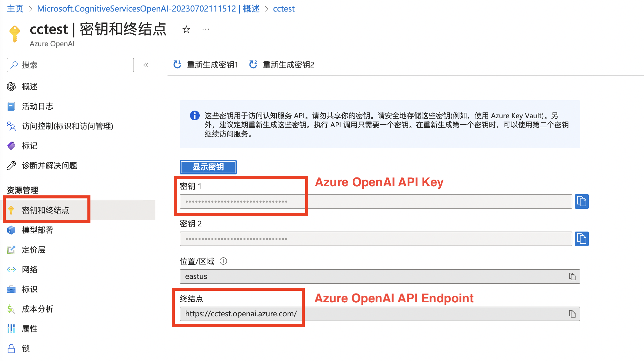Click the diagnose wrench icon
The width and height of the screenshot is (644, 361).
coord(11,166)
